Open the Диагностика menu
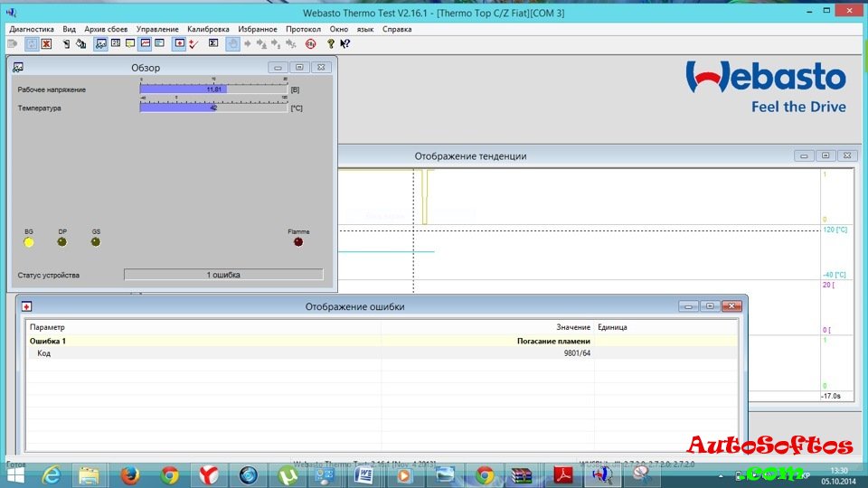Viewport: 868px width, 488px height. click(x=32, y=29)
